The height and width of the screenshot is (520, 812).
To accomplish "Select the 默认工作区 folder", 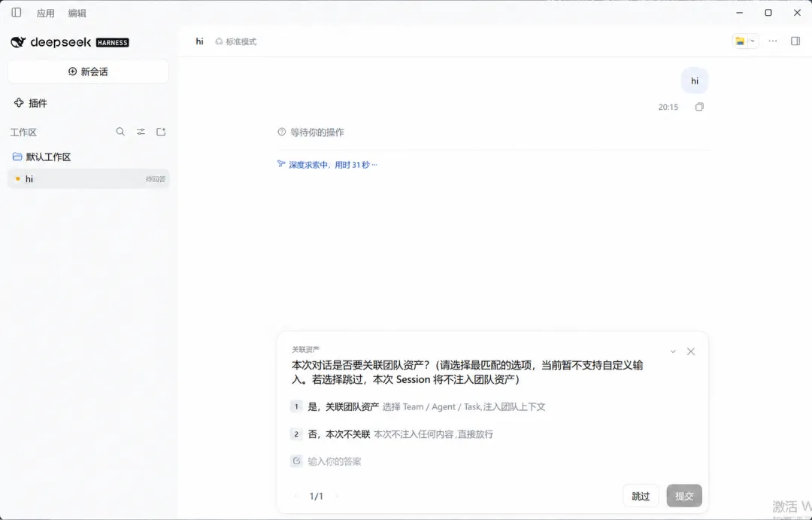I will (41, 157).
